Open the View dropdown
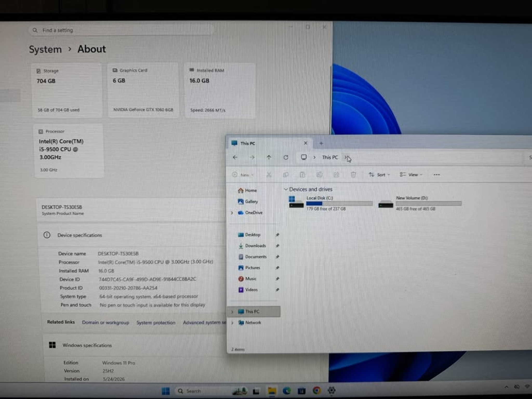Viewport: 532px width, 399px height. (411, 175)
